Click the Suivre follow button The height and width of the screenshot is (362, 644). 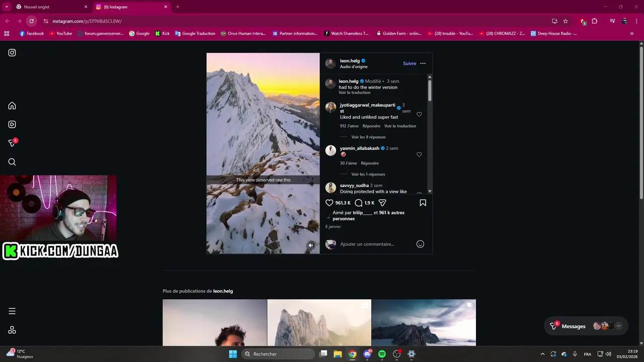coord(410,63)
